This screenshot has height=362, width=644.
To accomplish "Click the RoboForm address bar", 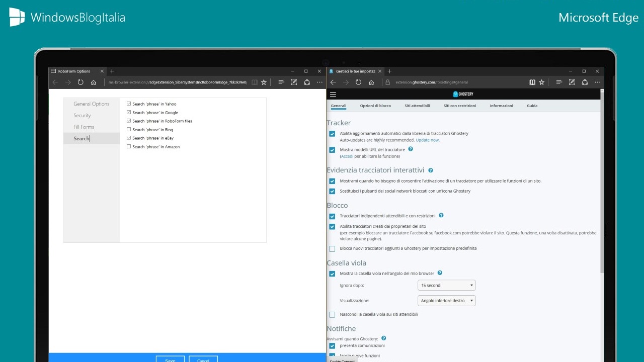I will [177, 82].
